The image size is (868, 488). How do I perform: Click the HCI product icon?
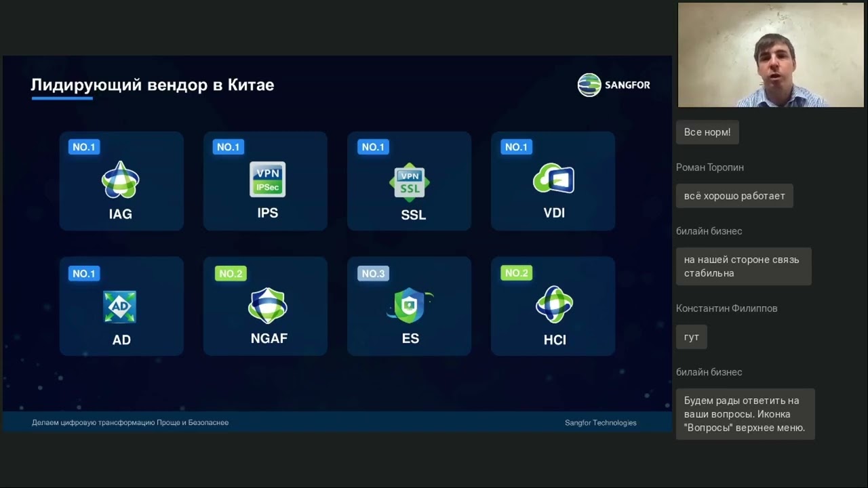[x=554, y=305]
